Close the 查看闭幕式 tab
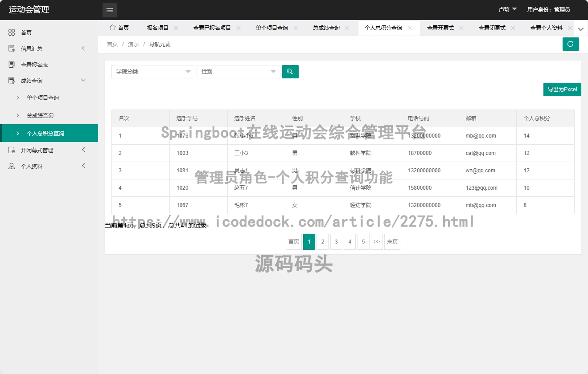This screenshot has height=374, width=588. coord(513,28)
